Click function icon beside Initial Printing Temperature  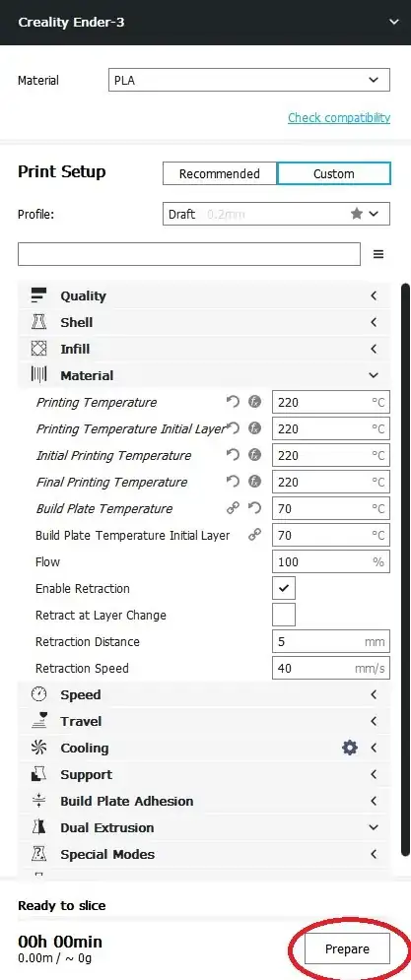click(254, 455)
